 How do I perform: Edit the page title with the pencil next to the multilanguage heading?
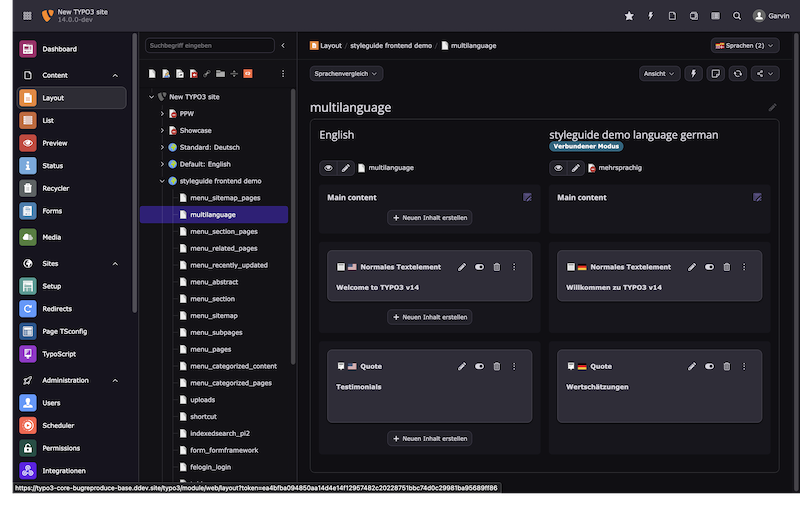772,107
